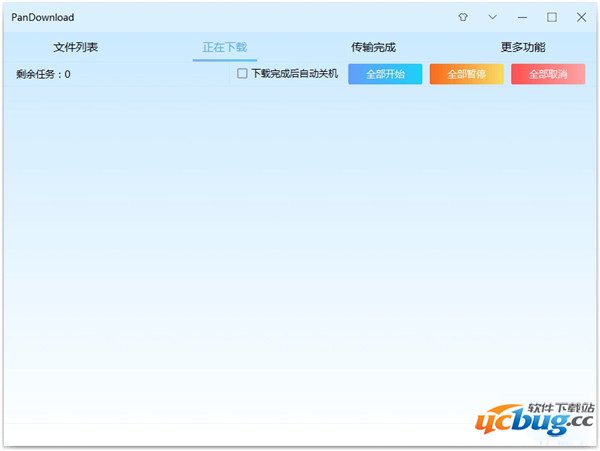Go to the 更多功能 tab

[x=523, y=47]
